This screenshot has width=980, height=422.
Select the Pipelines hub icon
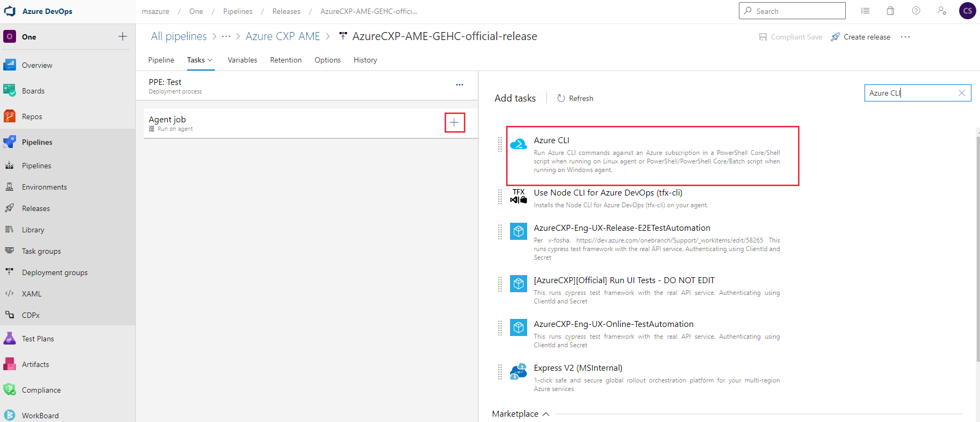[x=10, y=142]
